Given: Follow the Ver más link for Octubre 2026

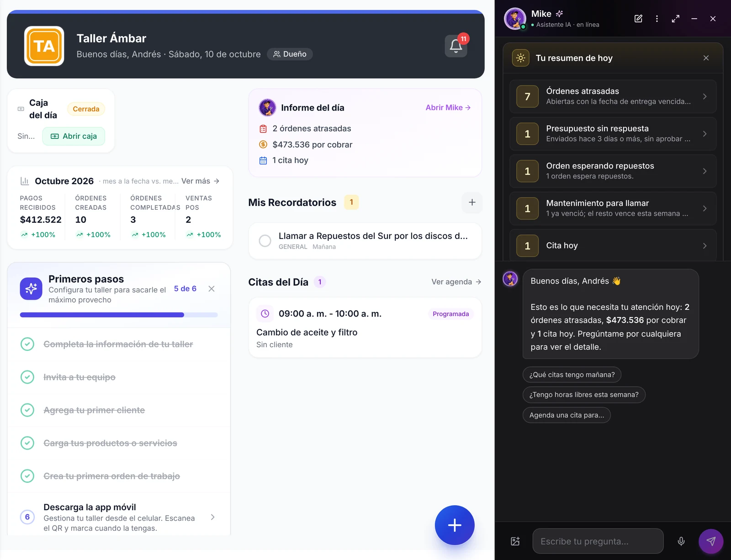Looking at the screenshot, I should click(x=201, y=181).
